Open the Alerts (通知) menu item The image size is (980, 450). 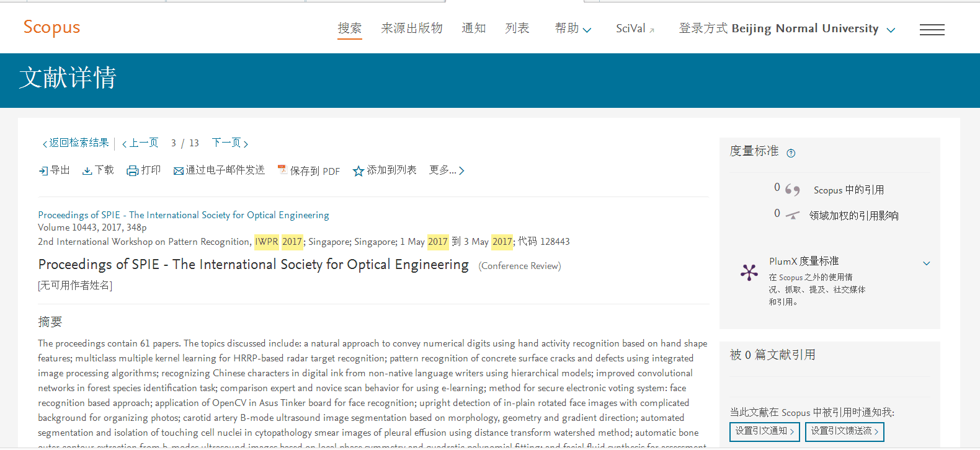coord(474,29)
